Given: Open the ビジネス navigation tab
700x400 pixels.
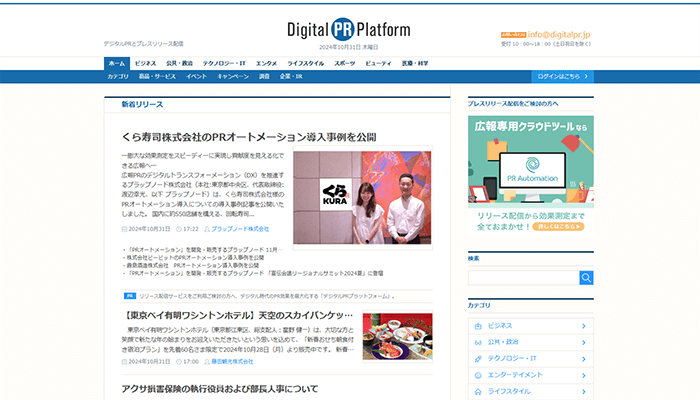Looking at the screenshot, I should (146, 63).
